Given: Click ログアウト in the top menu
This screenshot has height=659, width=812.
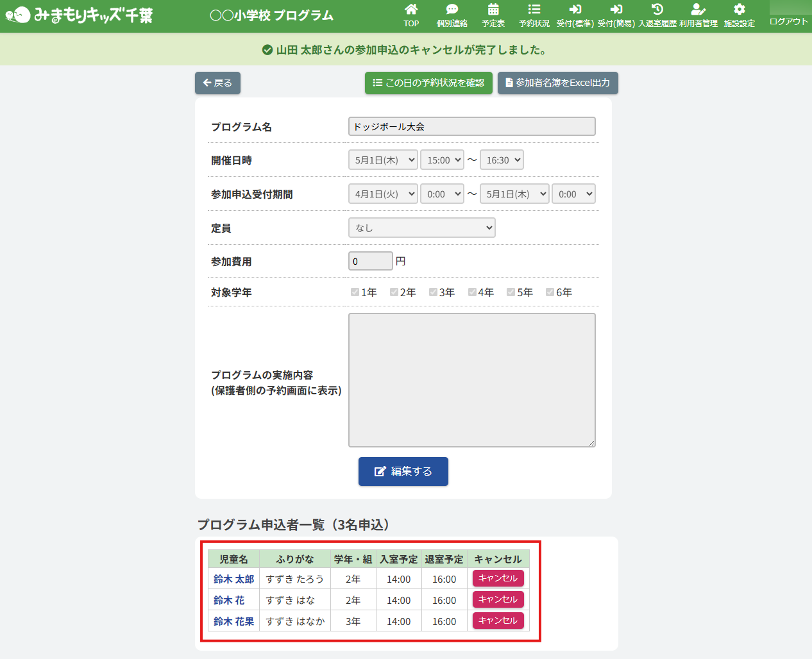Looking at the screenshot, I should pyautogui.click(x=788, y=21).
